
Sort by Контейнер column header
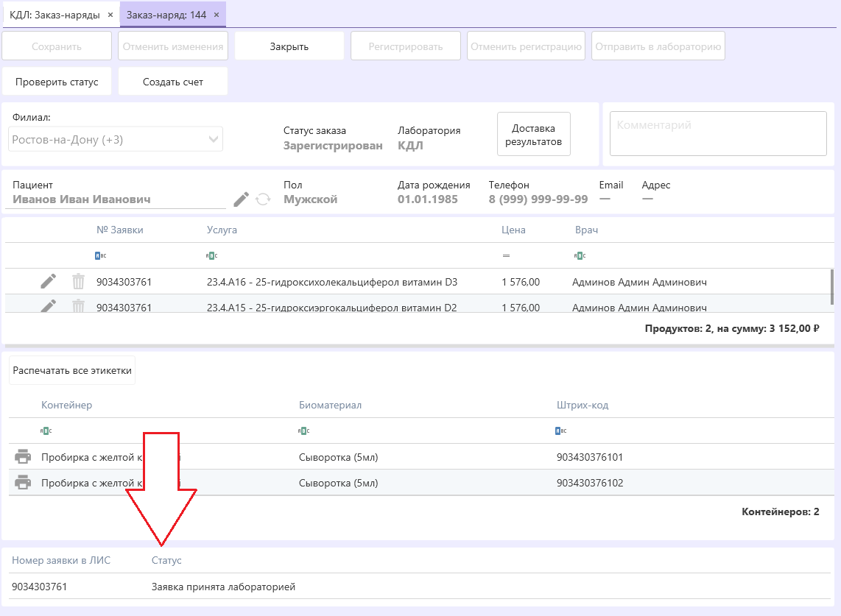pyautogui.click(x=66, y=405)
